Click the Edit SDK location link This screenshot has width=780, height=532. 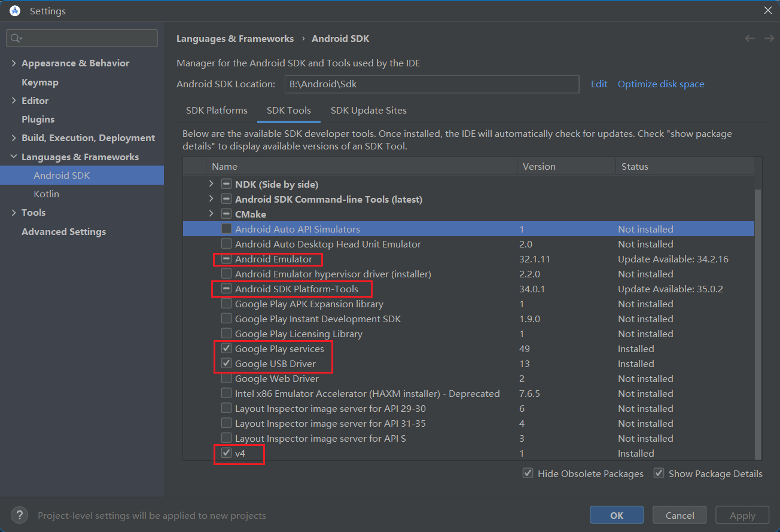point(599,84)
